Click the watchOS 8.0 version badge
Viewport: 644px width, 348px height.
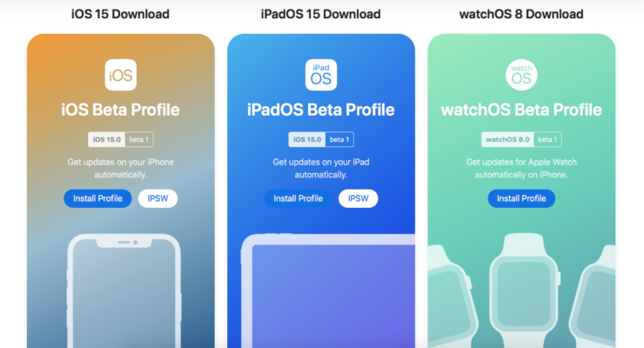[507, 139]
